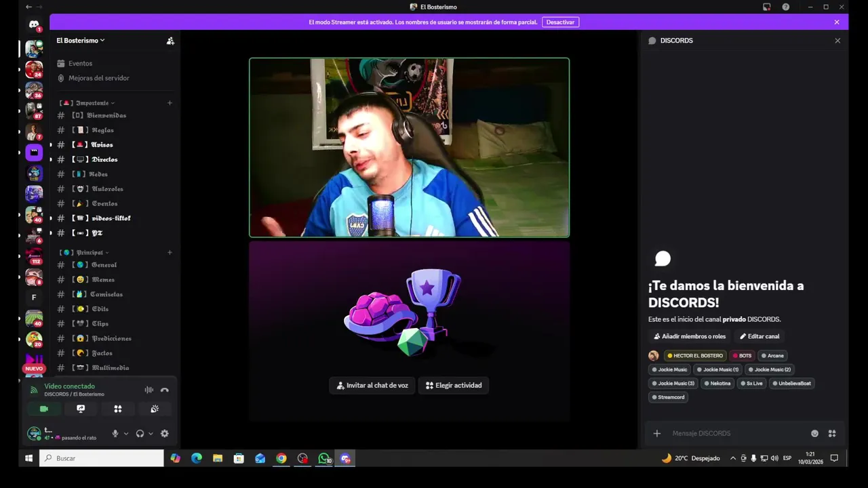Click the Discord home direct messages icon
The width and height of the screenshot is (868, 488).
(34, 25)
